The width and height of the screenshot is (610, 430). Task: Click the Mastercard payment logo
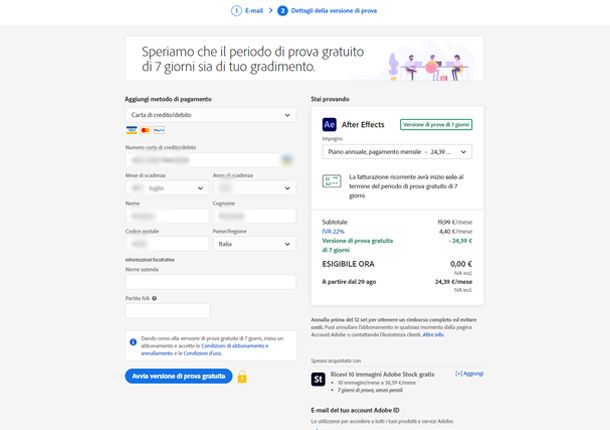tap(145, 130)
